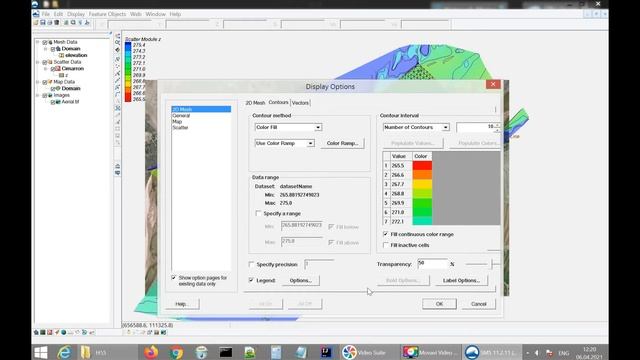The width and height of the screenshot is (640, 360).
Task: Uncheck the Legend checkbox
Action: coord(251,280)
